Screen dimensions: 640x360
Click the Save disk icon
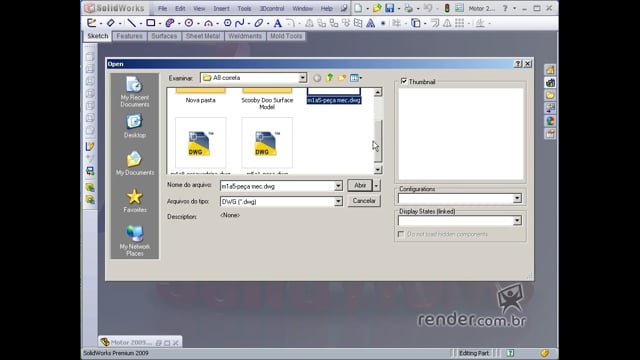click(x=390, y=8)
